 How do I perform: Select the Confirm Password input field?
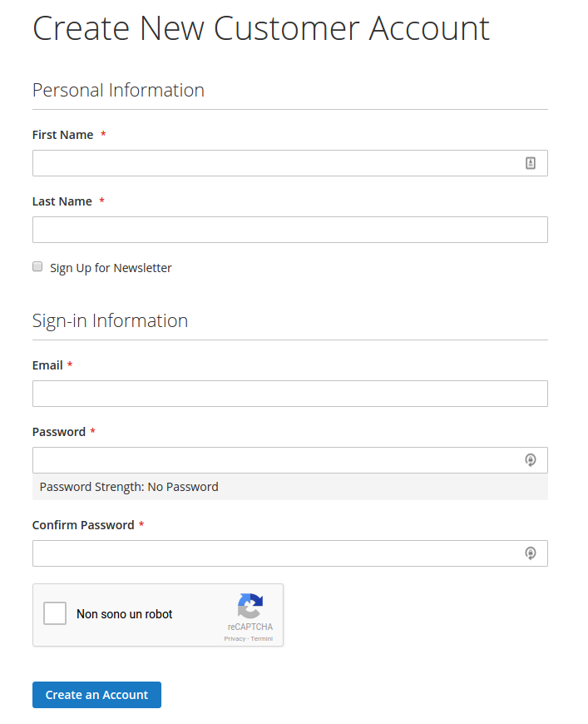pos(274,553)
